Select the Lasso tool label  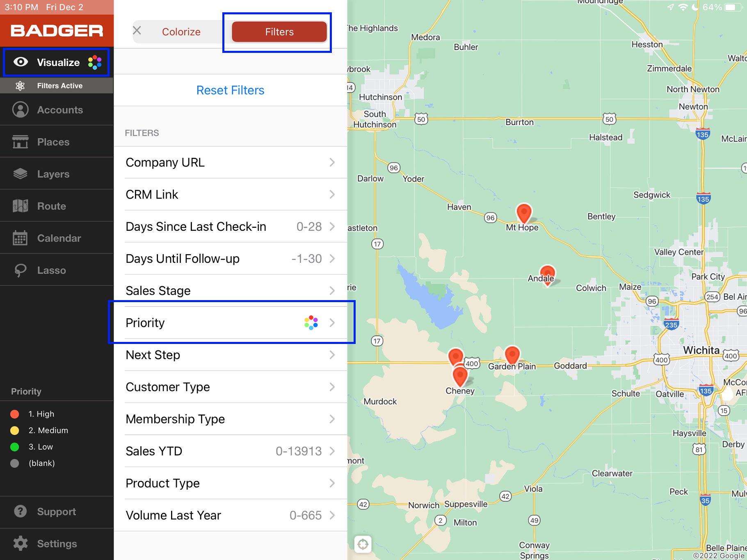click(x=52, y=270)
